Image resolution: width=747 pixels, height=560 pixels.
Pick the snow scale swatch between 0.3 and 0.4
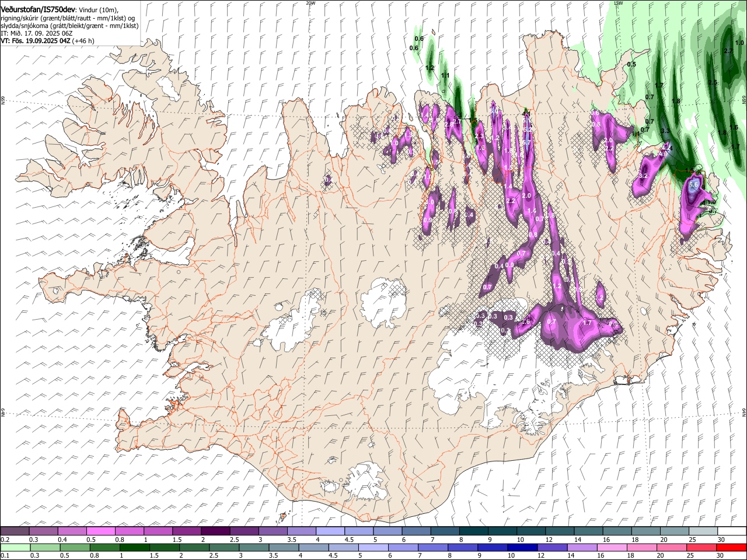click(x=43, y=531)
